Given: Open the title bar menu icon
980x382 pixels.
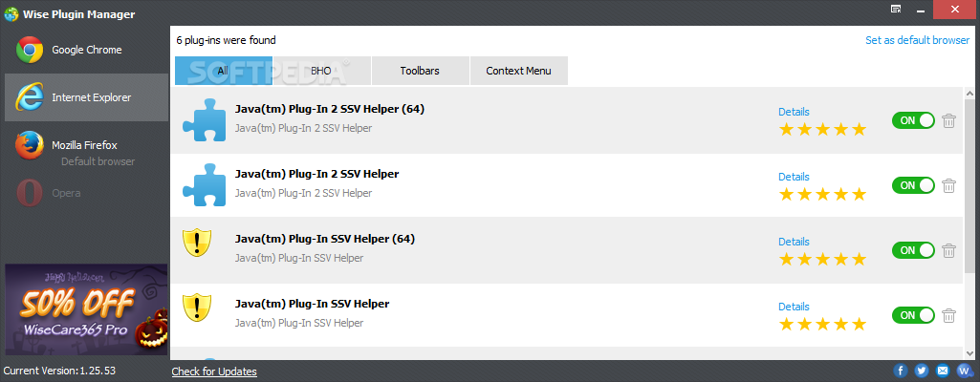Looking at the screenshot, I should (x=896, y=9).
